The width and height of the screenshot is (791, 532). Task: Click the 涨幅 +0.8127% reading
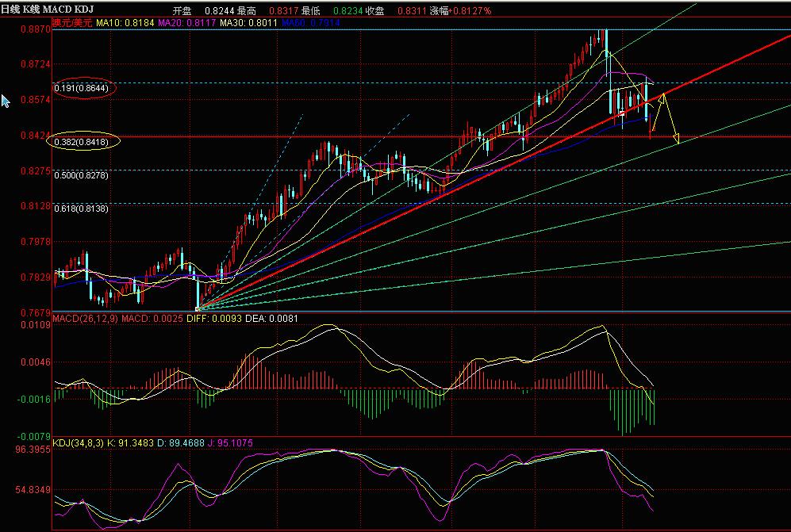[460, 10]
